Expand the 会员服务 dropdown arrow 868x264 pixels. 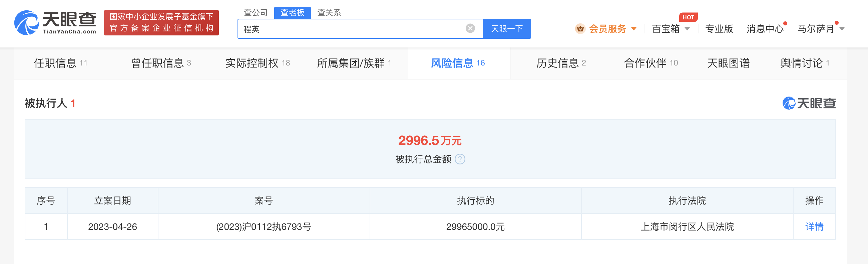(x=634, y=29)
